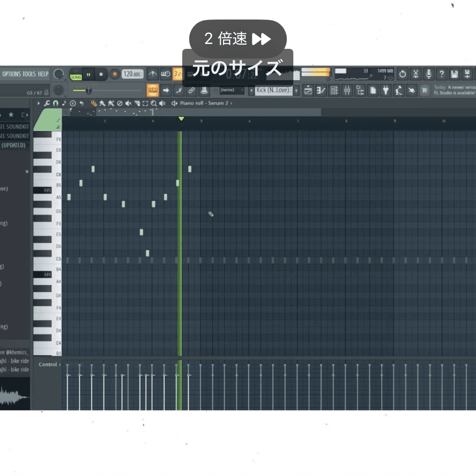Click the A#5 black piano key
Screen dimensions: 476x476
(x=42, y=190)
